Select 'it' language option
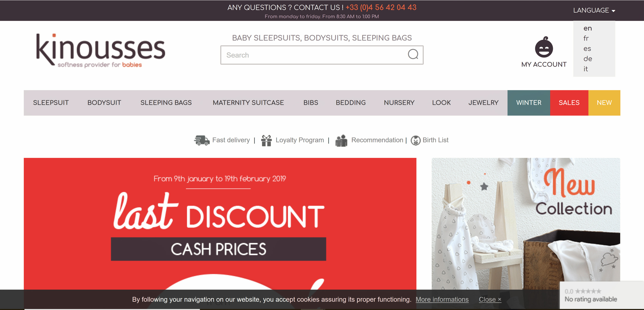 coord(586,69)
